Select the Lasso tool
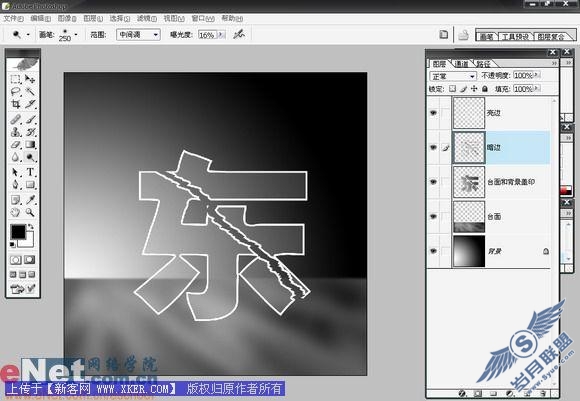580x401 pixels. point(16,91)
